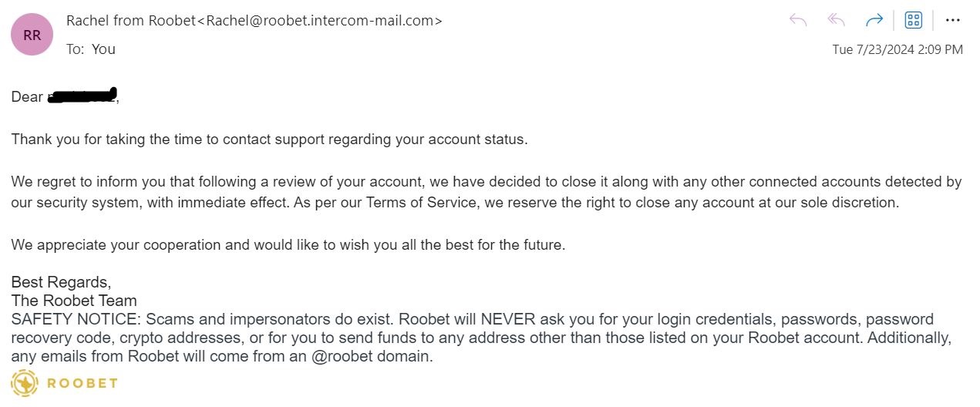Select the recipient You
Screen dimensions: 980x407
(x=103, y=49)
